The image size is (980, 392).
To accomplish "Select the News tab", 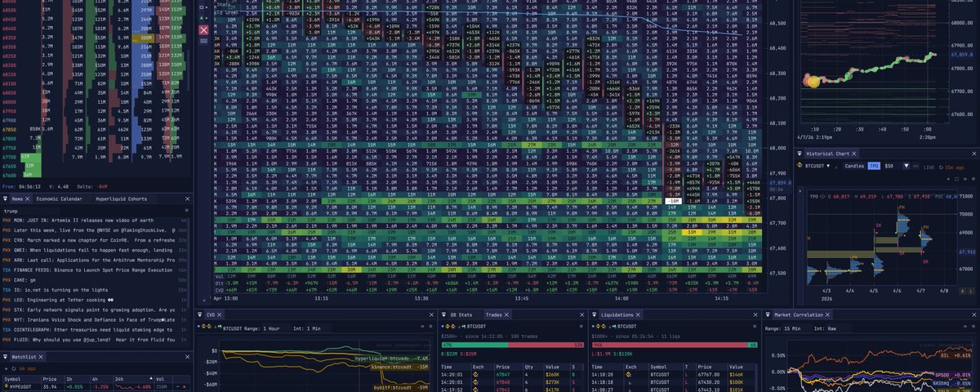I will pos(17,198).
